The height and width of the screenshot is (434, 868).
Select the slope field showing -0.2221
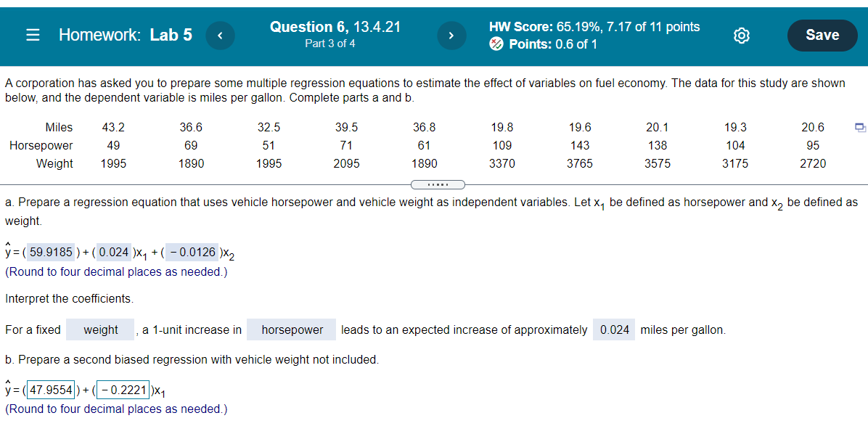123,389
